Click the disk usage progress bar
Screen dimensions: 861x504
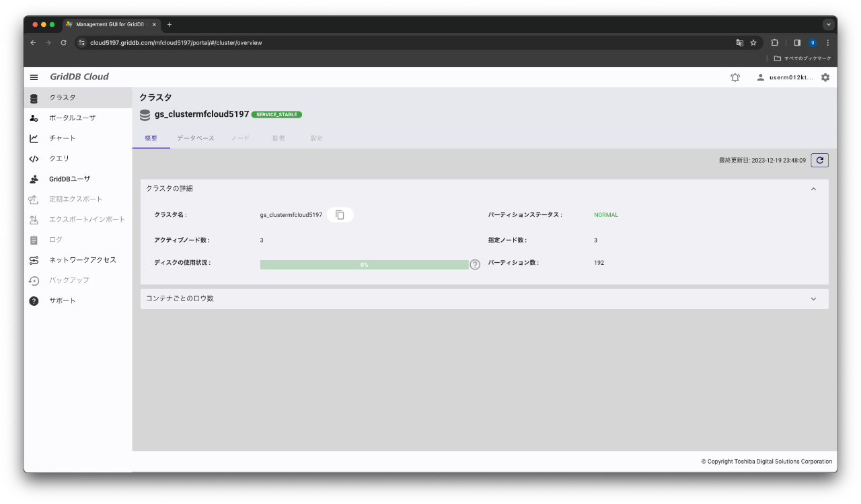[x=364, y=265]
